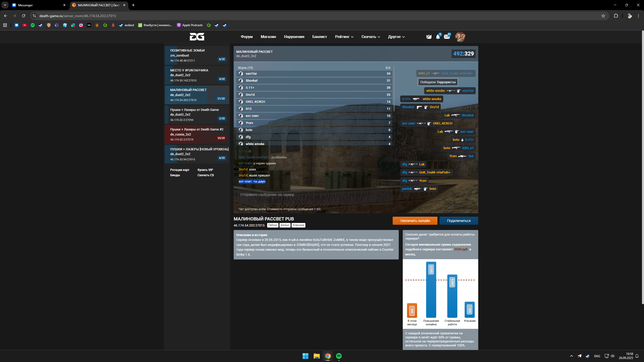Expand the Другое dropdown menu
The height and width of the screenshot is (362, 644).
pyautogui.click(x=396, y=37)
